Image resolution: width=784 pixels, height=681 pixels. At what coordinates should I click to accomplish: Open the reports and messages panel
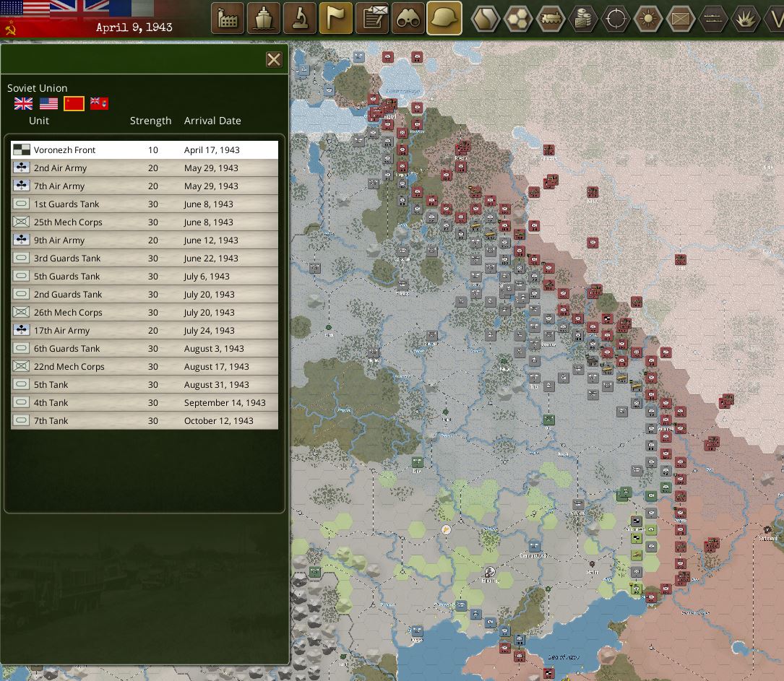(371, 18)
